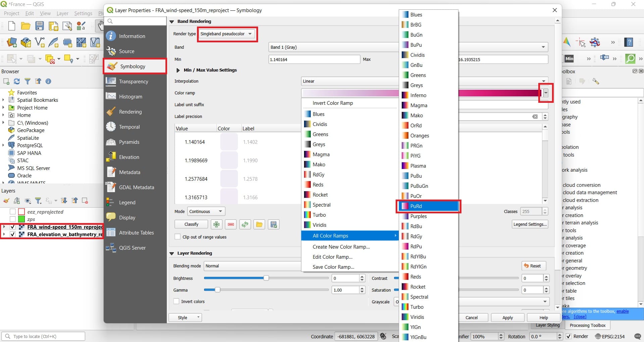The width and height of the screenshot is (644, 342).
Task: Open Legend Settings...
Action: [530, 224]
